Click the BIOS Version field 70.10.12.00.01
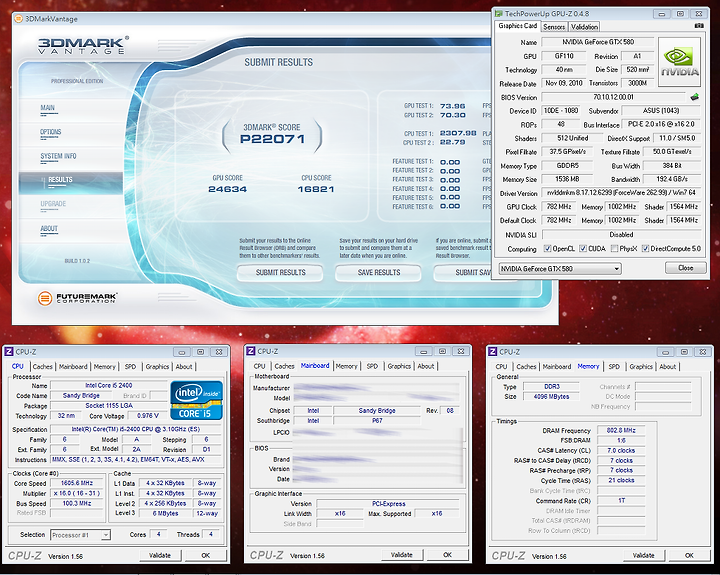 [x=613, y=97]
